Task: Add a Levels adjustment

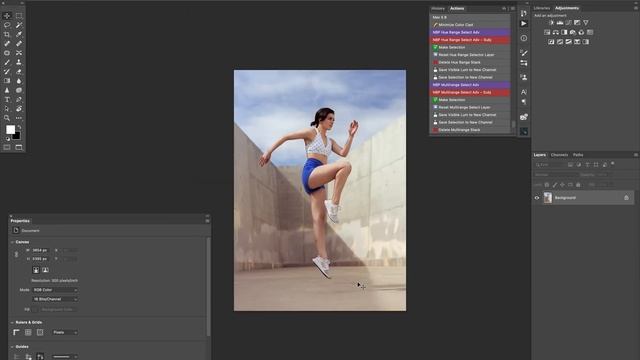Action: pyautogui.click(x=560, y=23)
